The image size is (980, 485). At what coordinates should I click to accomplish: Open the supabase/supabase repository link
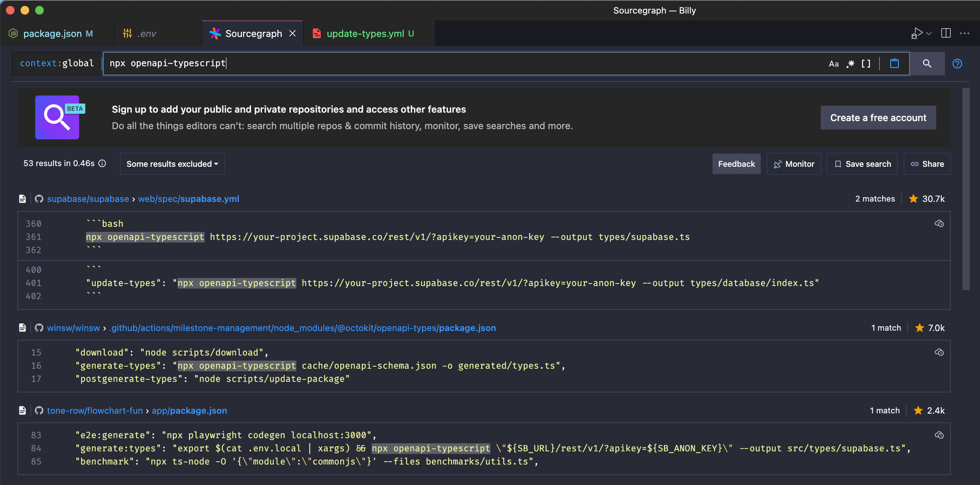tap(88, 199)
